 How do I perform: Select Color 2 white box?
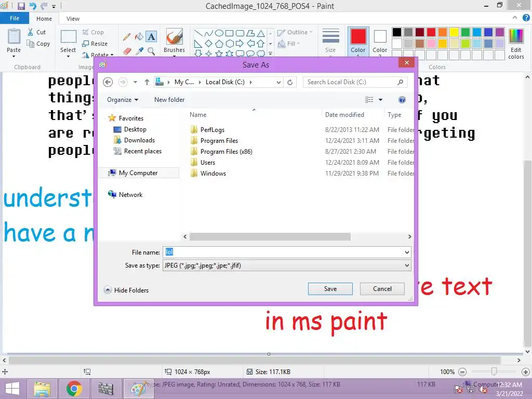point(380,42)
